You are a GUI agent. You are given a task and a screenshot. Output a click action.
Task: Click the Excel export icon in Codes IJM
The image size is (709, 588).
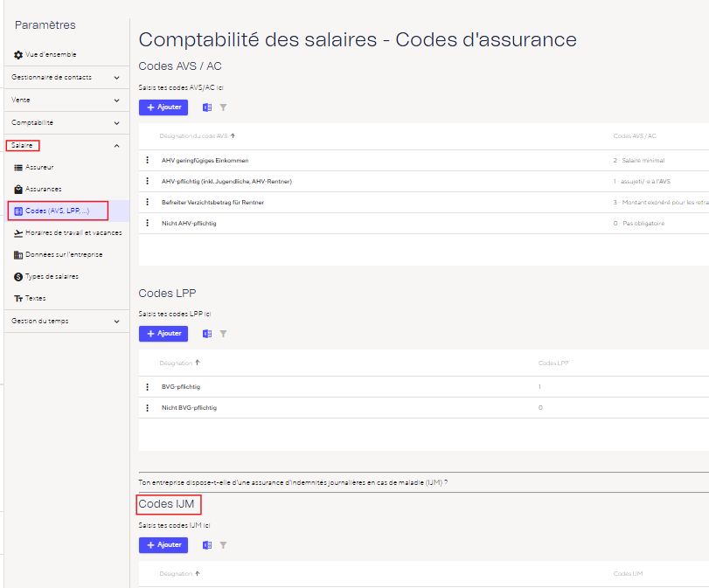207,545
